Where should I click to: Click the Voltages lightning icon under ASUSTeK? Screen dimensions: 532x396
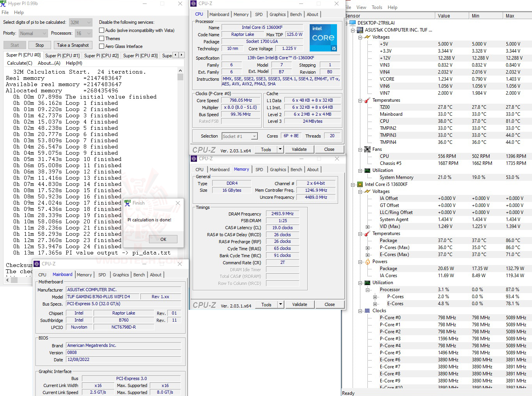coord(367,37)
